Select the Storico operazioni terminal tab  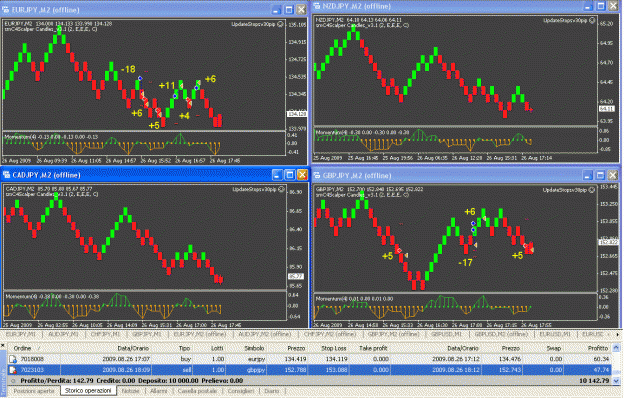[88, 391]
